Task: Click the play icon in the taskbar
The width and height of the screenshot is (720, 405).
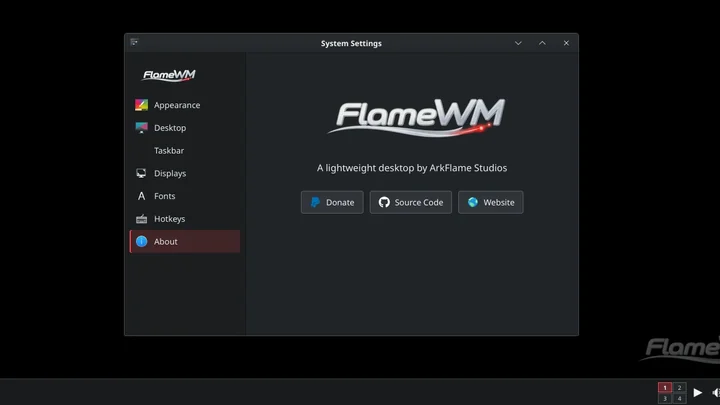Action: coord(698,393)
